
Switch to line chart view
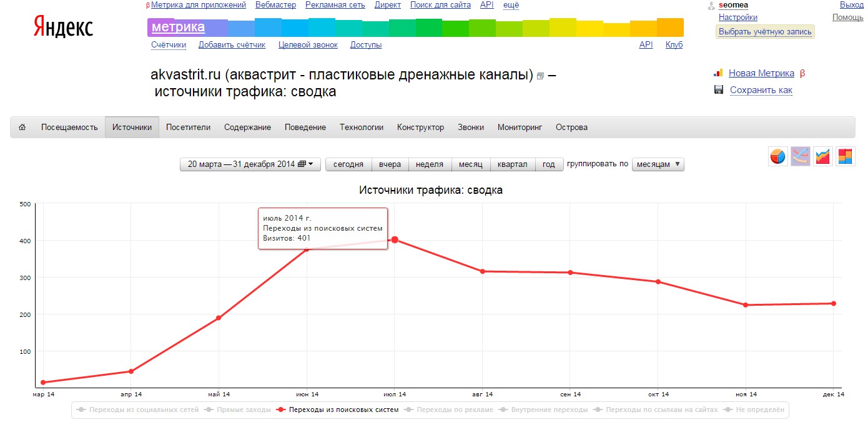tap(801, 156)
